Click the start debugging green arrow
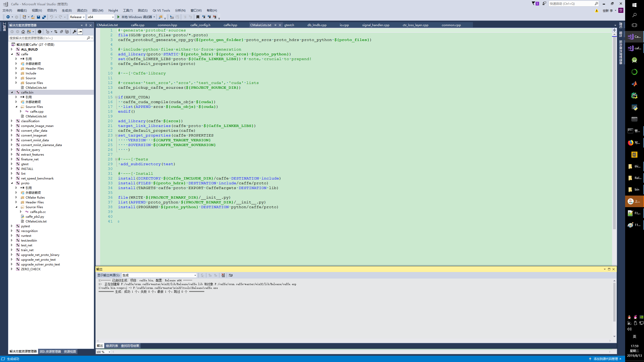 (x=118, y=17)
